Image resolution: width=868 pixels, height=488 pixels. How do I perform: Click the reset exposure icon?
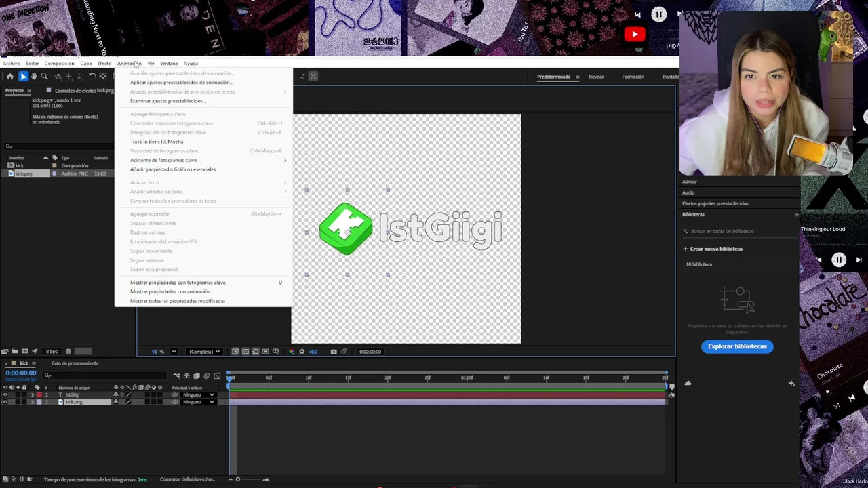[x=302, y=352]
